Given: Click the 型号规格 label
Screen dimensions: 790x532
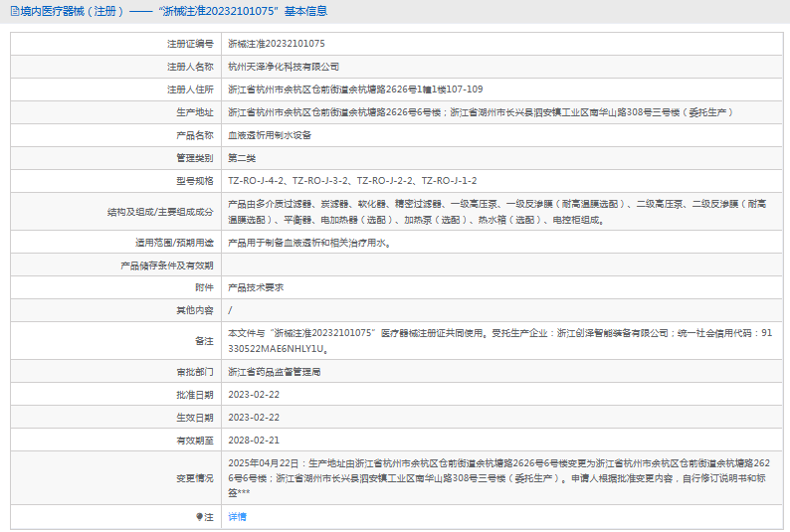Looking at the screenshot, I should click(x=194, y=181).
